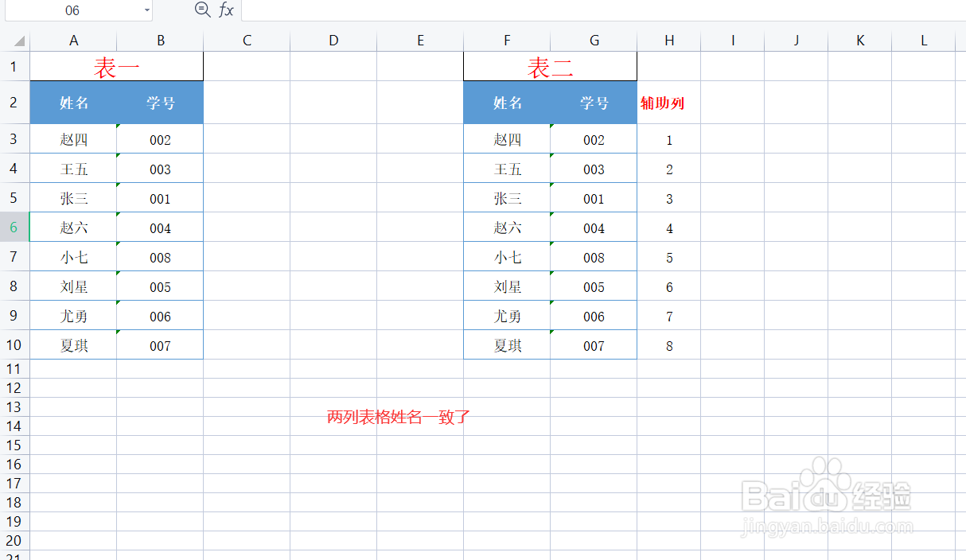The width and height of the screenshot is (966, 560).
Task: Click the 学号 header of table two
Action: (594, 103)
